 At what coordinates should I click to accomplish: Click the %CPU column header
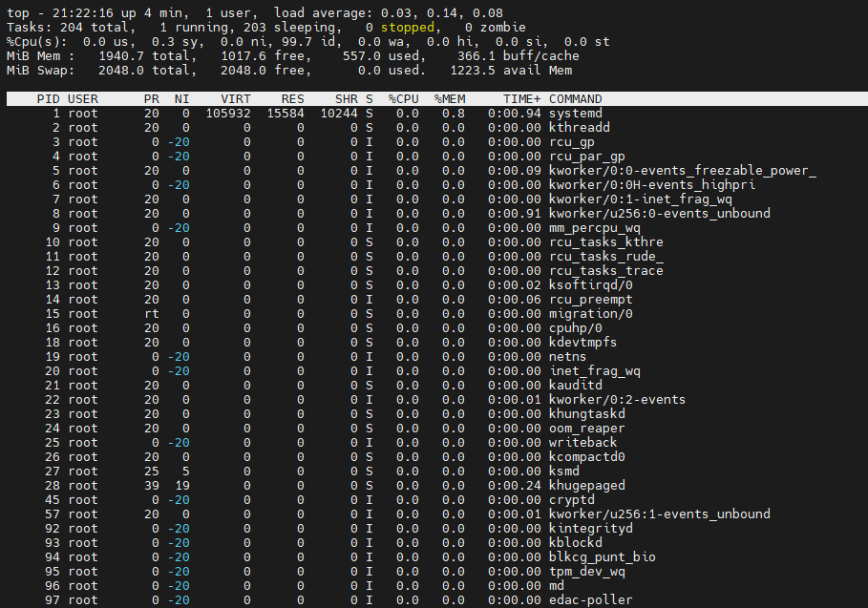404,99
